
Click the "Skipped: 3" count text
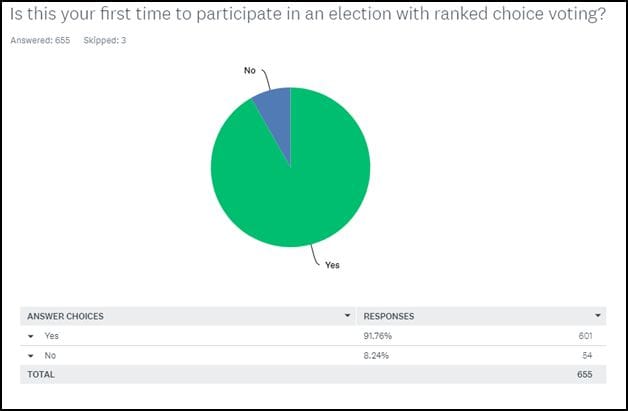tap(105, 40)
